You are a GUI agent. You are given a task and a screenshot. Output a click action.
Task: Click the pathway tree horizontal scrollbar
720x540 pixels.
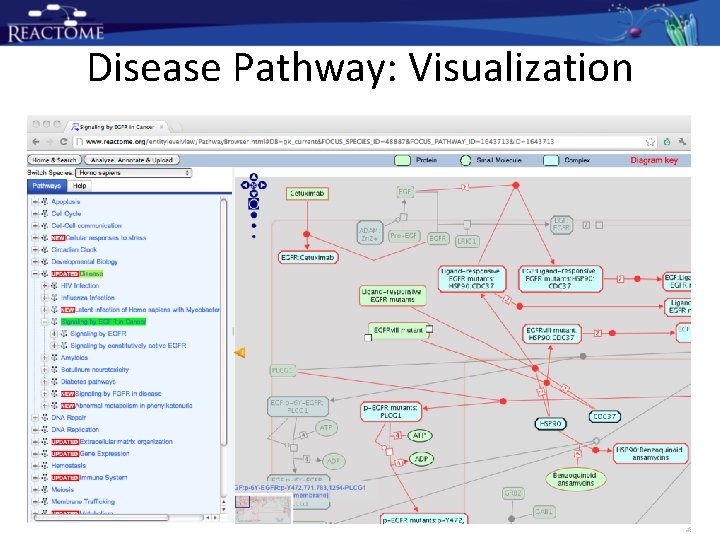101,518
